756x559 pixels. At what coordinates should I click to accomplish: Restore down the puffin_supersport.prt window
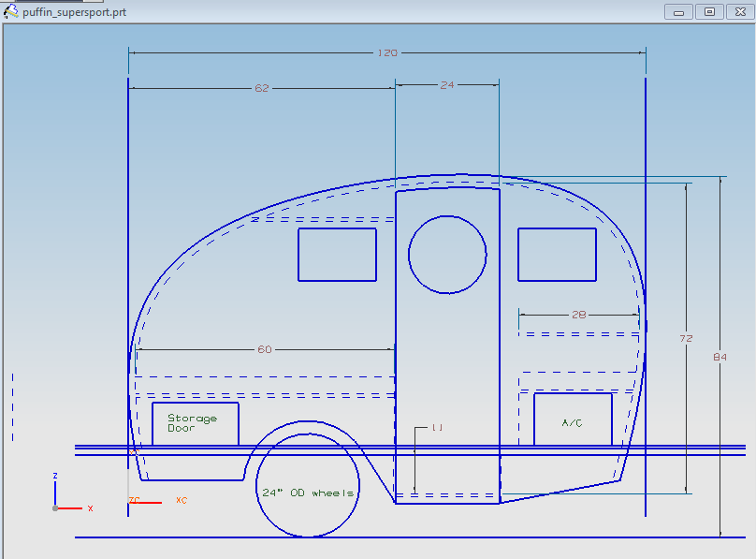[x=710, y=12]
